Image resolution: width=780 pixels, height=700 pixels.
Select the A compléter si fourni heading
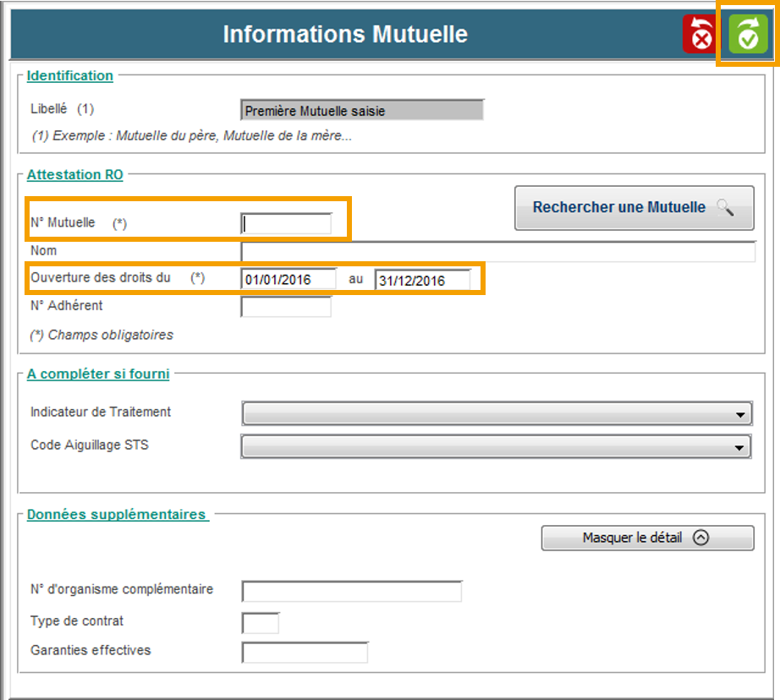click(x=98, y=374)
